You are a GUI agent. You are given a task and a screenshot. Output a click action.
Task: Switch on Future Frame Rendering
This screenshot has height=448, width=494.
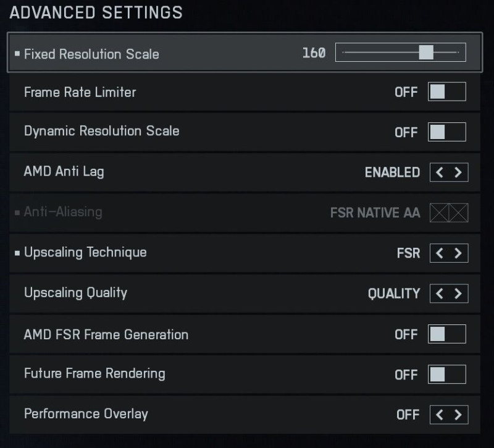[x=447, y=374]
